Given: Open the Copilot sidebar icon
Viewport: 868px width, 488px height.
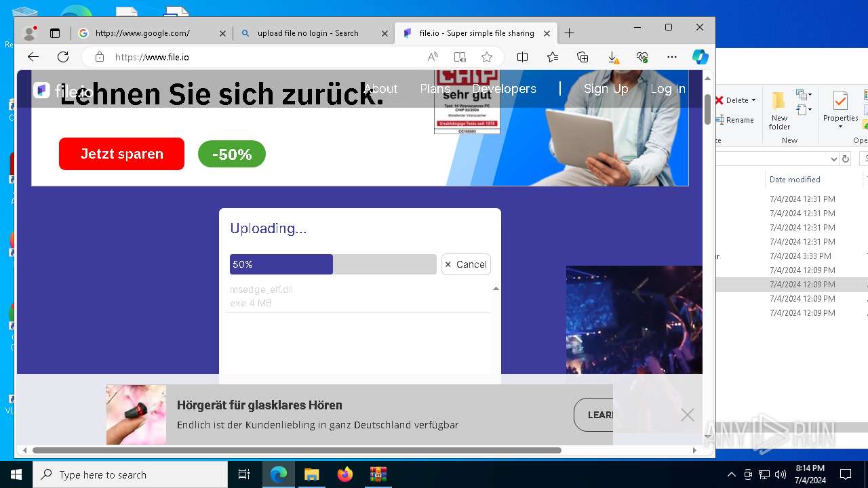Looking at the screenshot, I should click(701, 57).
